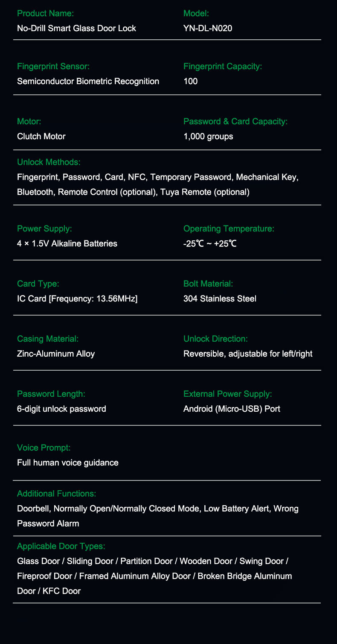Click the 304 Stainless Steel bolt material
The height and width of the screenshot is (644, 337).
220,299
